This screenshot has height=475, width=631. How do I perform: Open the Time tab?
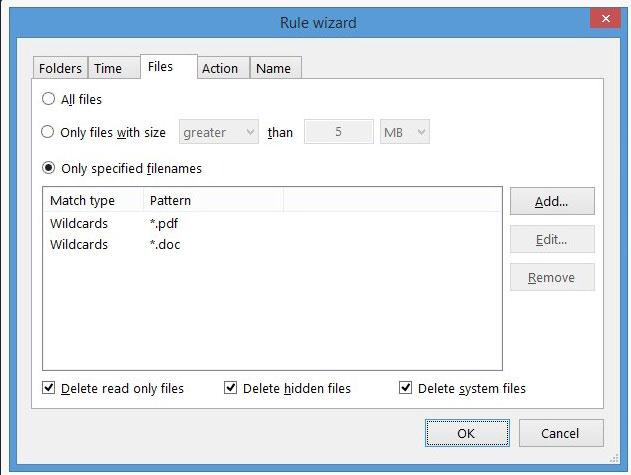(108, 68)
